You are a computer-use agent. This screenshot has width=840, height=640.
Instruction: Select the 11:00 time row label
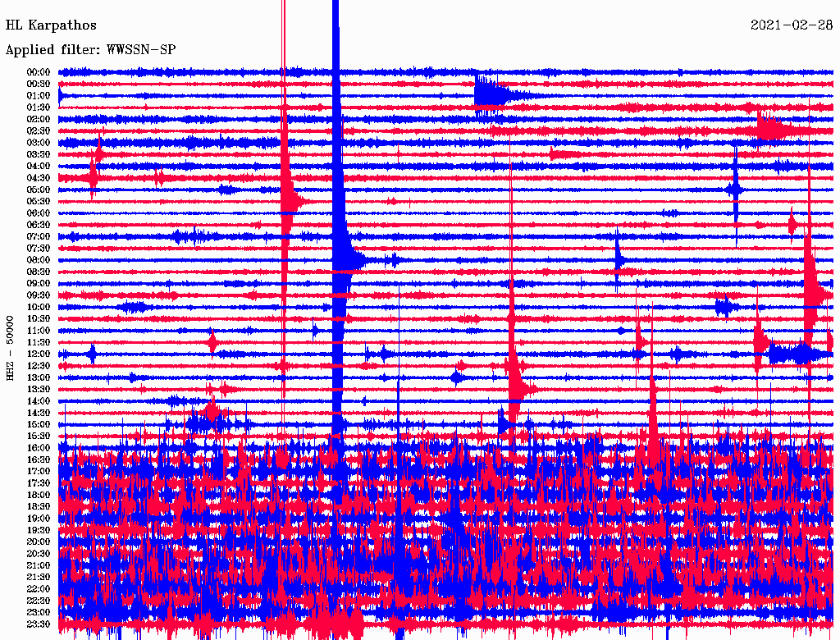[x=39, y=330]
